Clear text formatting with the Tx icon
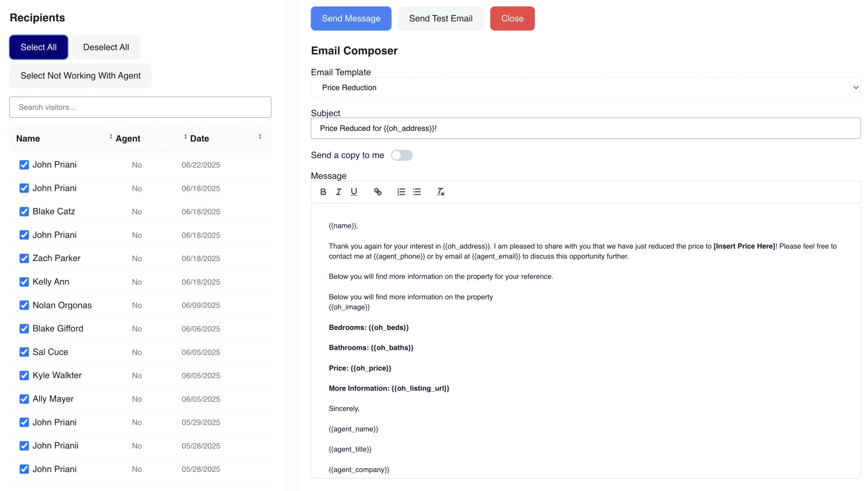This screenshot has height=491, width=868. click(x=440, y=192)
